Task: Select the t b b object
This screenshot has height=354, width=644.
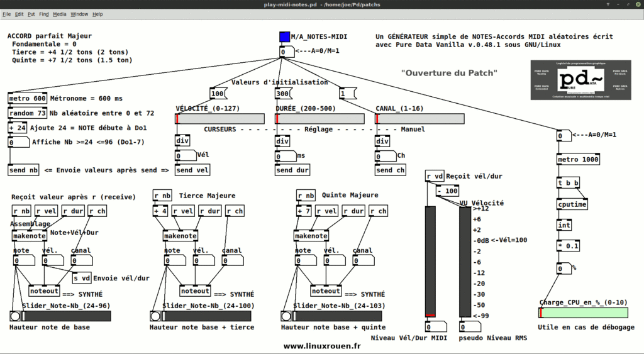Action: coord(569,183)
